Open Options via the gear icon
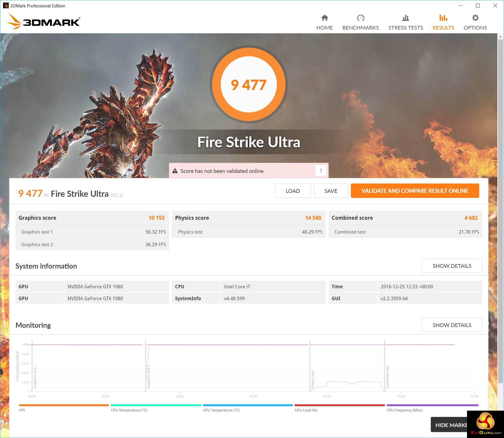Viewport: 504px width, 438px height. pos(475,18)
